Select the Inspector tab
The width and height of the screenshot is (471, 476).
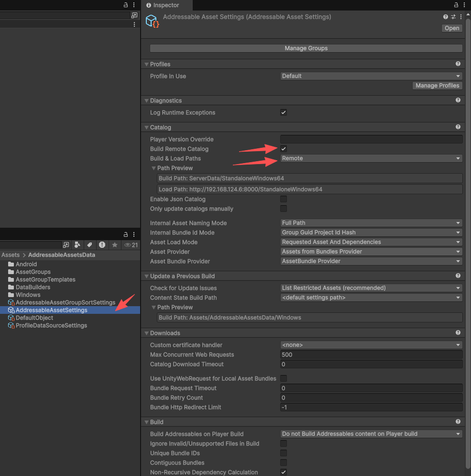click(x=166, y=5)
